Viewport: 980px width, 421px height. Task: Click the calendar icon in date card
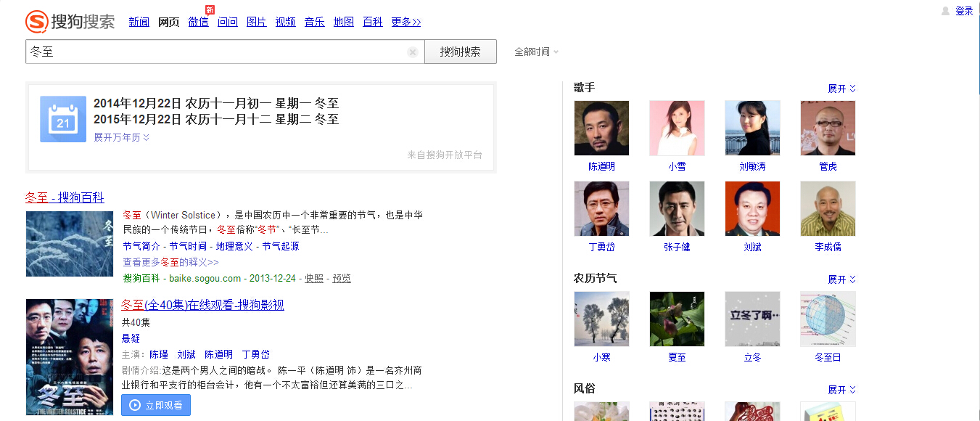(63, 119)
